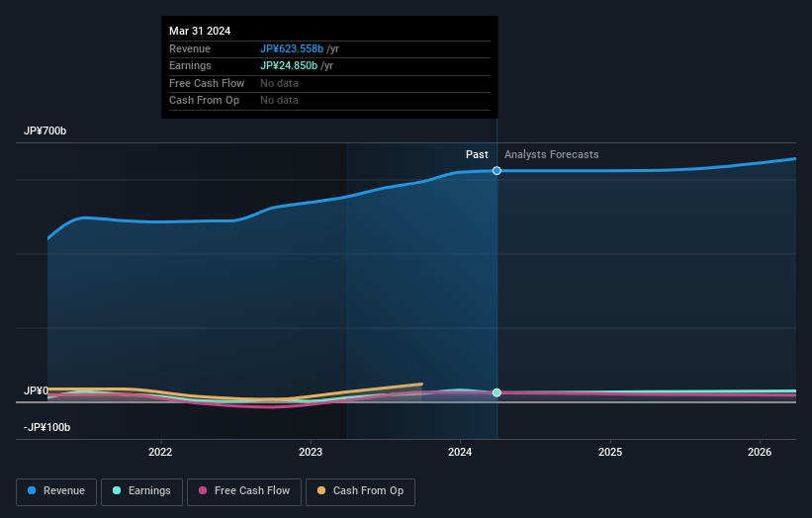The height and width of the screenshot is (518, 812).
Task: Click the Free Cash Flow tooltip row label
Action: (x=207, y=83)
